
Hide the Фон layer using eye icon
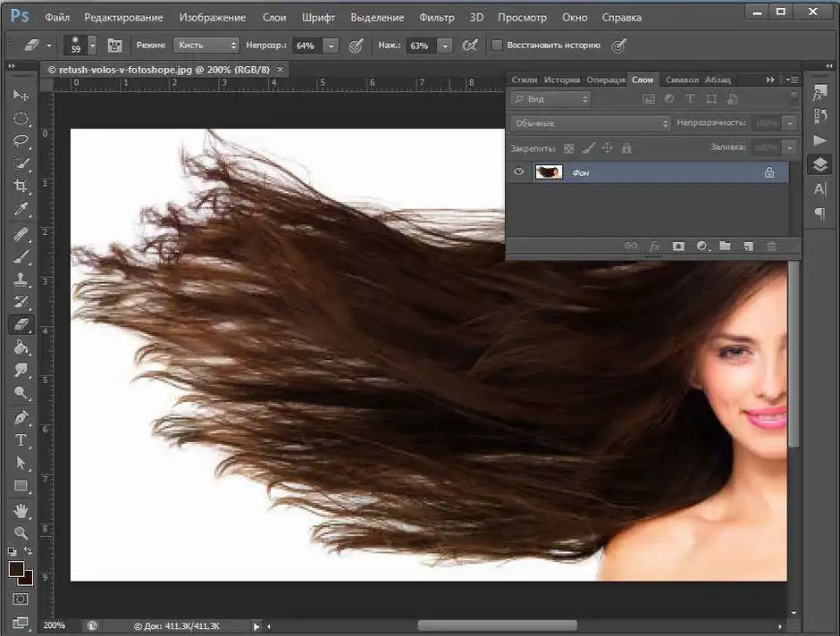pyautogui.click(x=518, y=172)
